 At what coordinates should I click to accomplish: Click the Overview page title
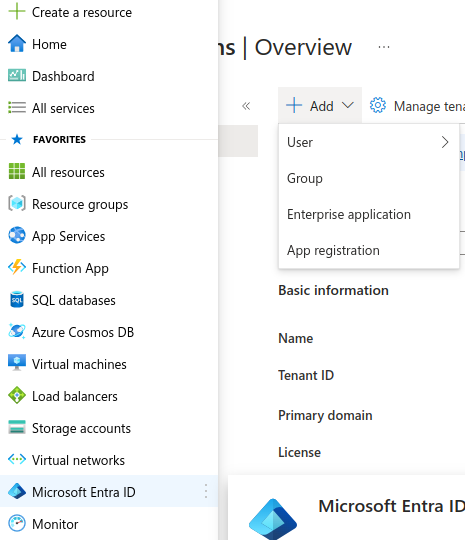click(x=303, y=47)
